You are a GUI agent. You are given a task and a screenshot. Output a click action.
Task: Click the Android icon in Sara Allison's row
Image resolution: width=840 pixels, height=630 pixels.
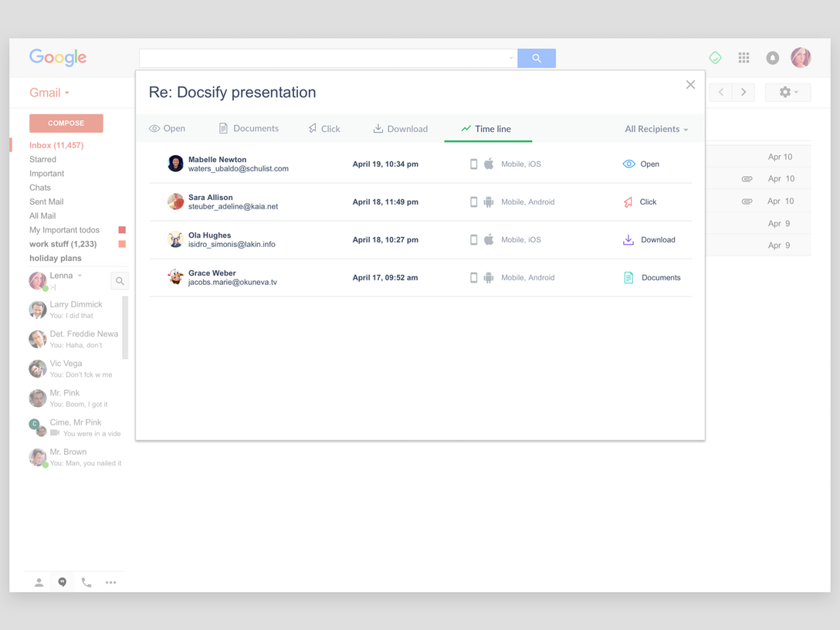tap(489, 202)
